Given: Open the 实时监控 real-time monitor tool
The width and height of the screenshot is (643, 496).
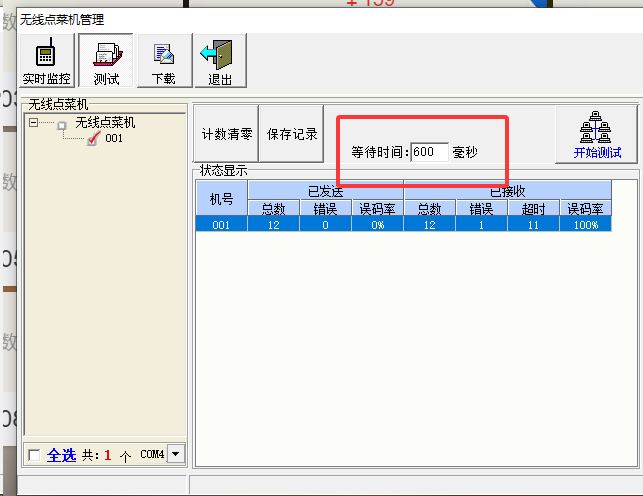Looking at the screenshot, I should pyautogui.click(x=45, y=62).
